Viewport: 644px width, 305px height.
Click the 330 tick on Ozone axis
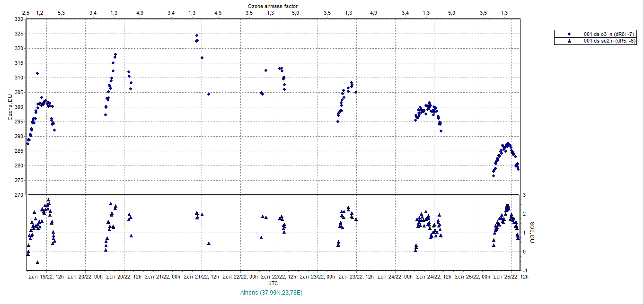coord(18,19)
